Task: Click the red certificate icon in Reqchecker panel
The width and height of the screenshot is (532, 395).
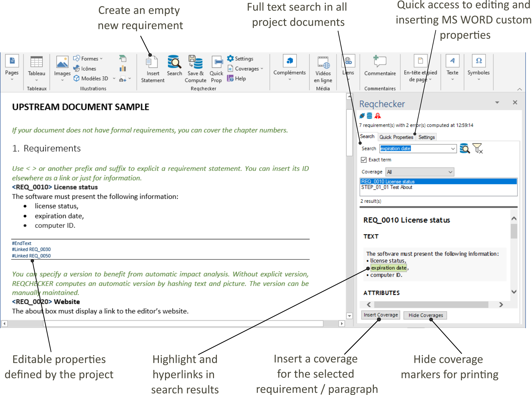Action: click(378, 116)
